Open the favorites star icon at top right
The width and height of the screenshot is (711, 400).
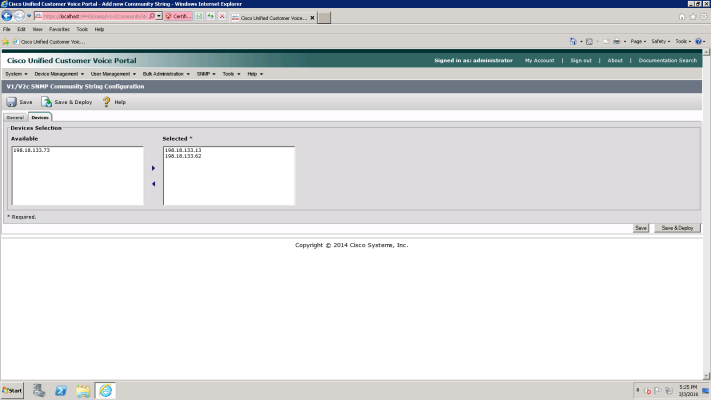[693, 17]
